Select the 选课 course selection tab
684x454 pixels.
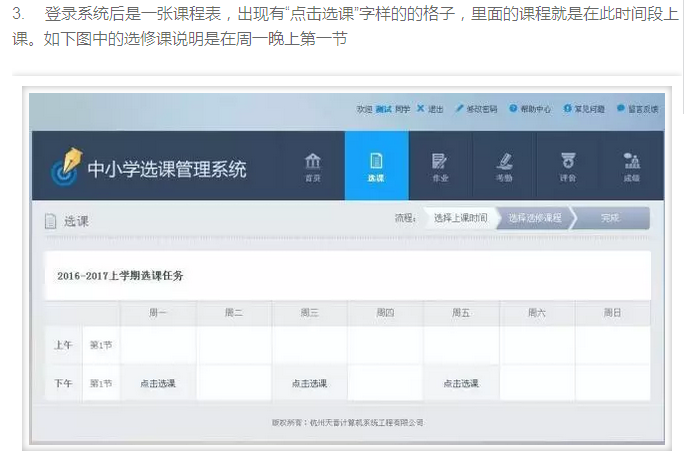376,166
